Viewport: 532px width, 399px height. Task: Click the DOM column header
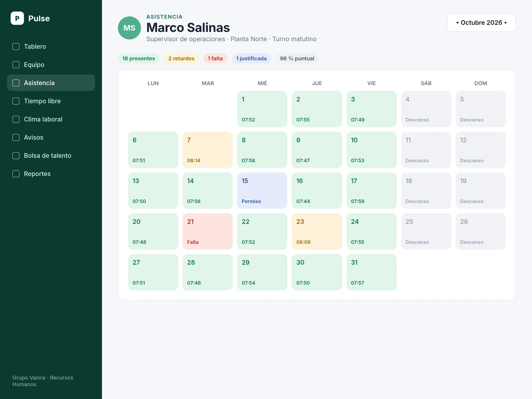(x=480, y=83)
